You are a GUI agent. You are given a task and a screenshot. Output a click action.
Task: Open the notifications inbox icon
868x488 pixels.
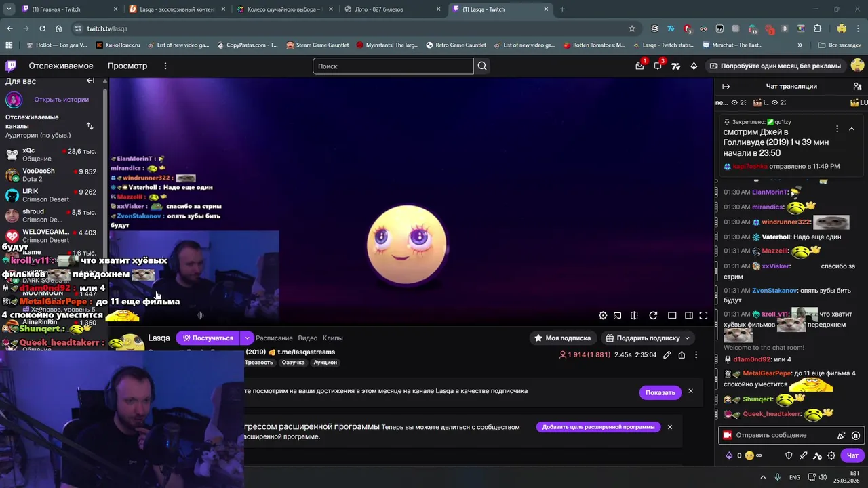pyautogui.click(x=639, y=66)
